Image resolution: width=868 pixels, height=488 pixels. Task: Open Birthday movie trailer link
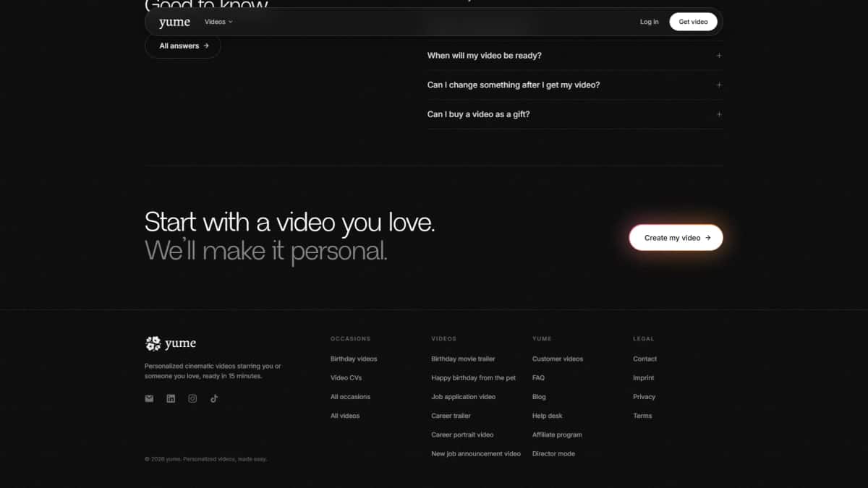point(463,359)
